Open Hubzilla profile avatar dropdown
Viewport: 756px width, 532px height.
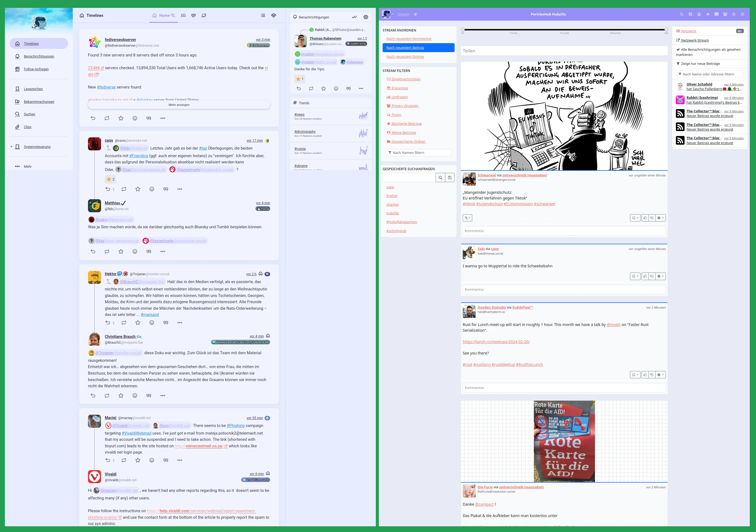coord(388,14)
